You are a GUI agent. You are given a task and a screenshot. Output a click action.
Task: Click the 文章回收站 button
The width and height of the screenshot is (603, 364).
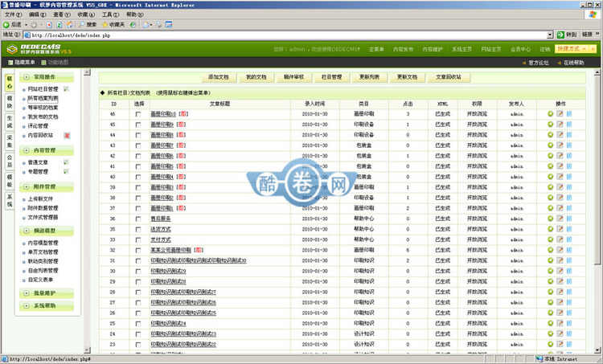pos(449,77)
